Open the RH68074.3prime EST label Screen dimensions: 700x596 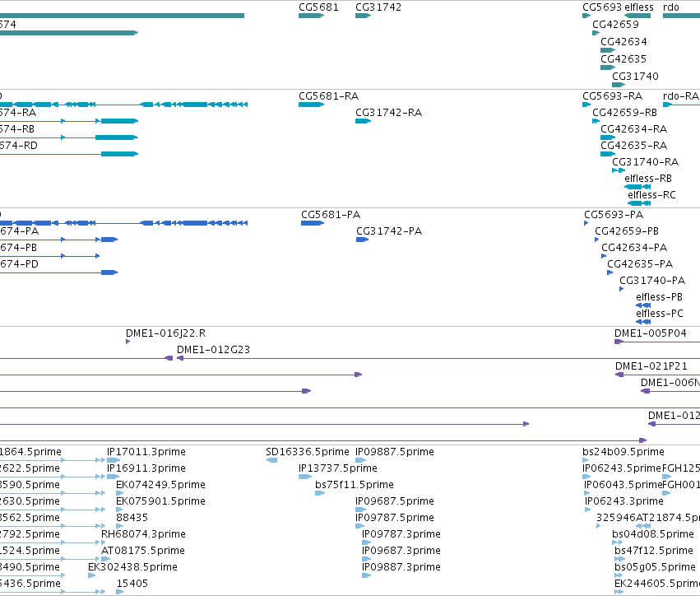point(143,534)
